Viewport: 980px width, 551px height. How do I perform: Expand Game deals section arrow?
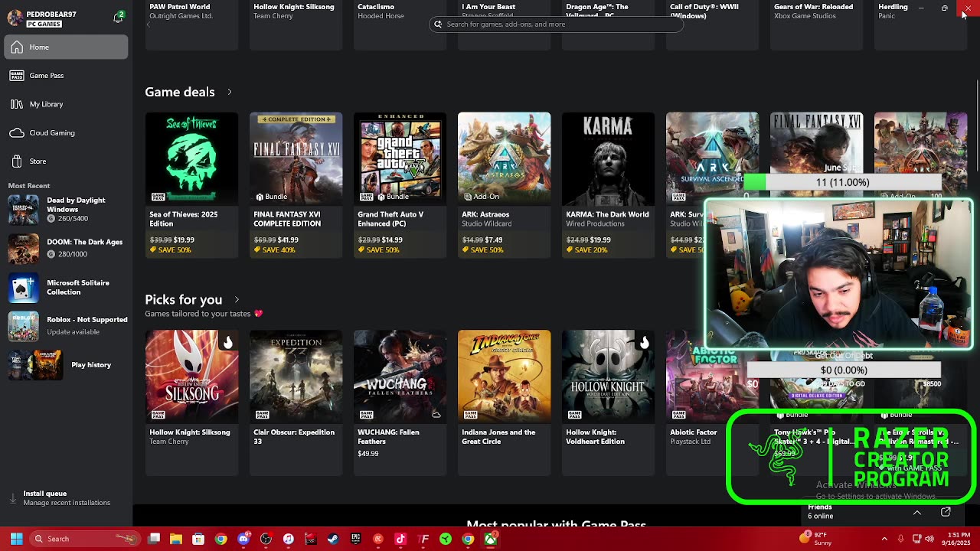pyautogui.click(x=229, y=92)
